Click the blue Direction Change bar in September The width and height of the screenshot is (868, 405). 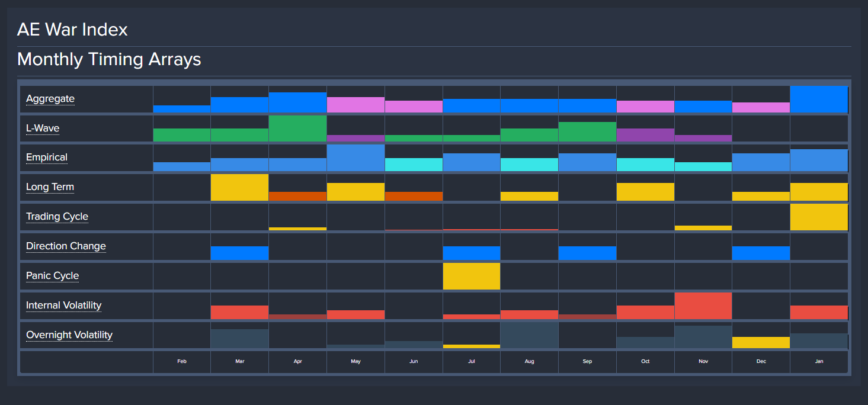click(x=587, y=253)
